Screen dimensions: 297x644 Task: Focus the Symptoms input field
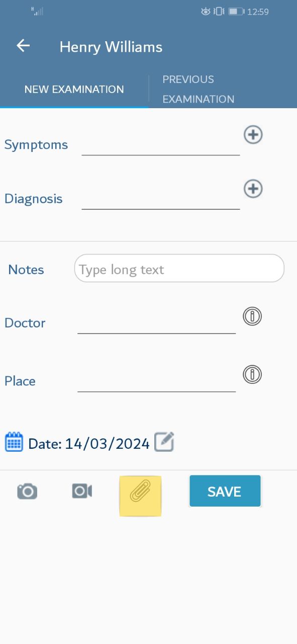click(x=161, y=145)
